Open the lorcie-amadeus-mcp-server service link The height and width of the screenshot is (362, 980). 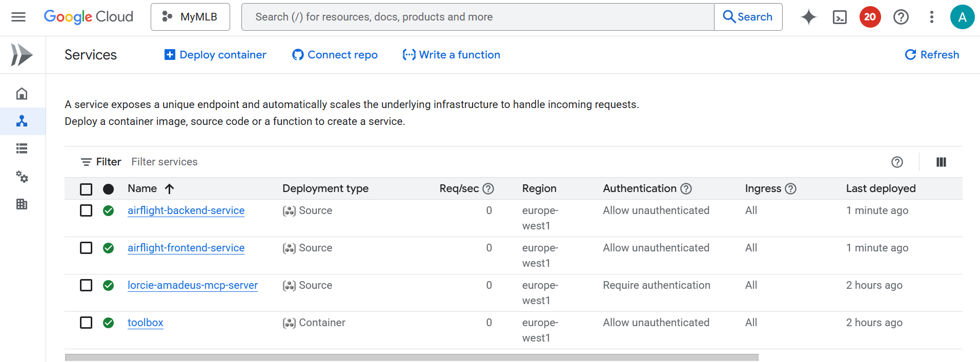tap(193, 285)
